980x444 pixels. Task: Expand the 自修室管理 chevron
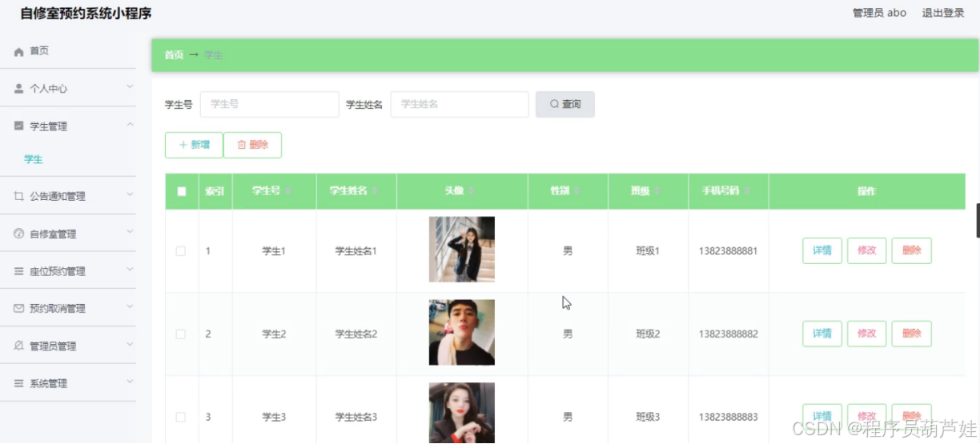pyautogui.click(x=130, y=232)
